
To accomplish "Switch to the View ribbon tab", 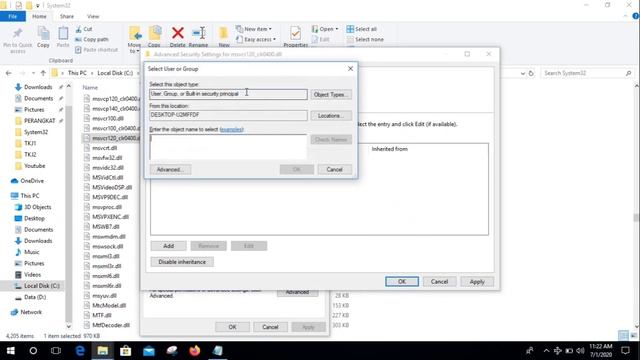I will click(93, 16).
